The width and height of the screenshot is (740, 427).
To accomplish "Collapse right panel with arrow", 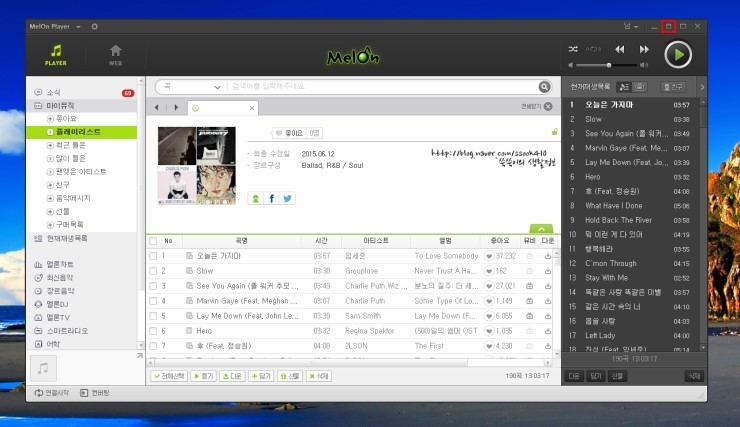I will [702, 87].
